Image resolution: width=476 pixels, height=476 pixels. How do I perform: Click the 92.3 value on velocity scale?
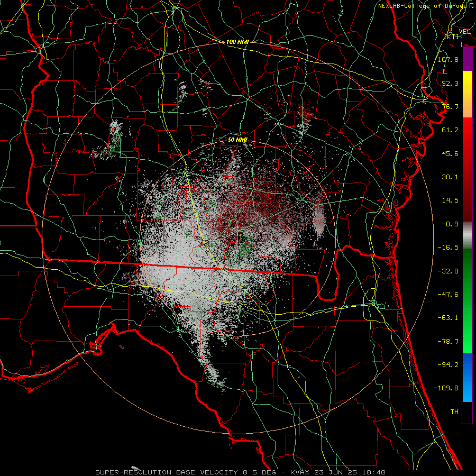pos(450,83)
